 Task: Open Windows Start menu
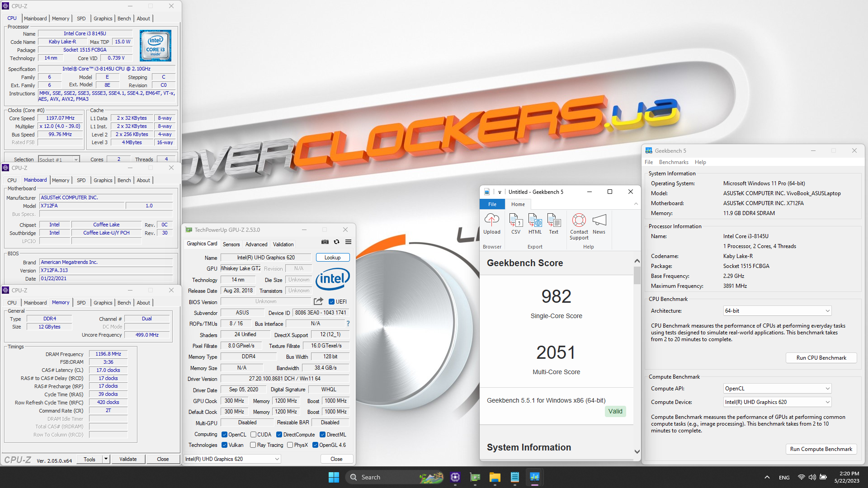click(334, 477)
